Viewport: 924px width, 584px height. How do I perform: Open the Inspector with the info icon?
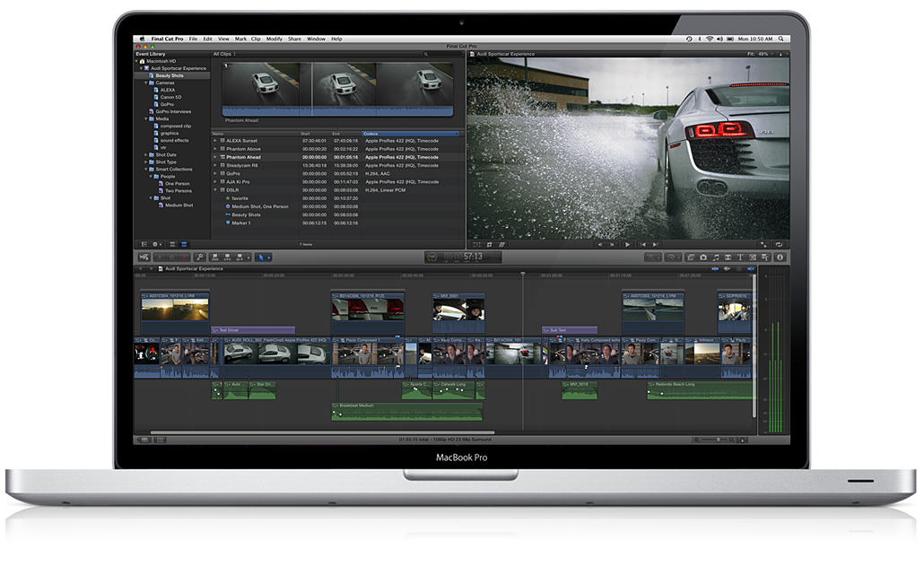[780, 257]
